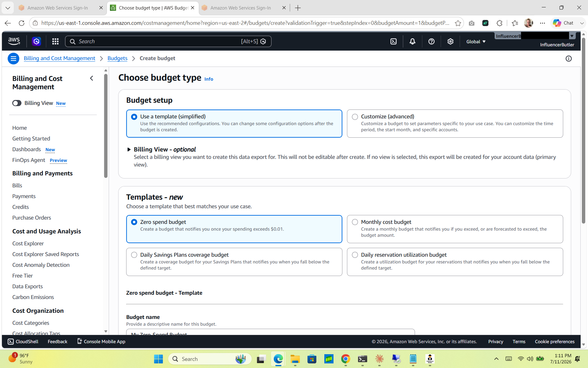588x368 pixels.
Task: Open Cookie preferences in the footer
Action: [x=555, y=342]
